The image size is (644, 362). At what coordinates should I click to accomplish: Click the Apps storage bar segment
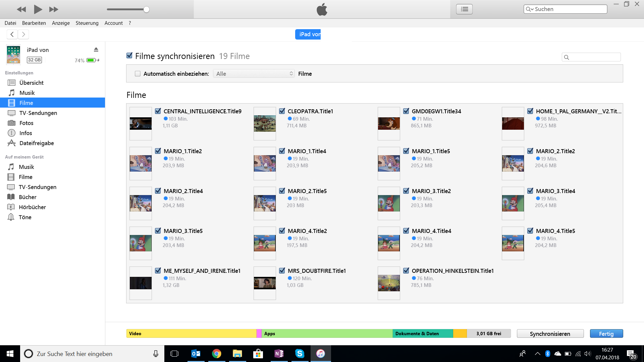click(x=327, y=334)
